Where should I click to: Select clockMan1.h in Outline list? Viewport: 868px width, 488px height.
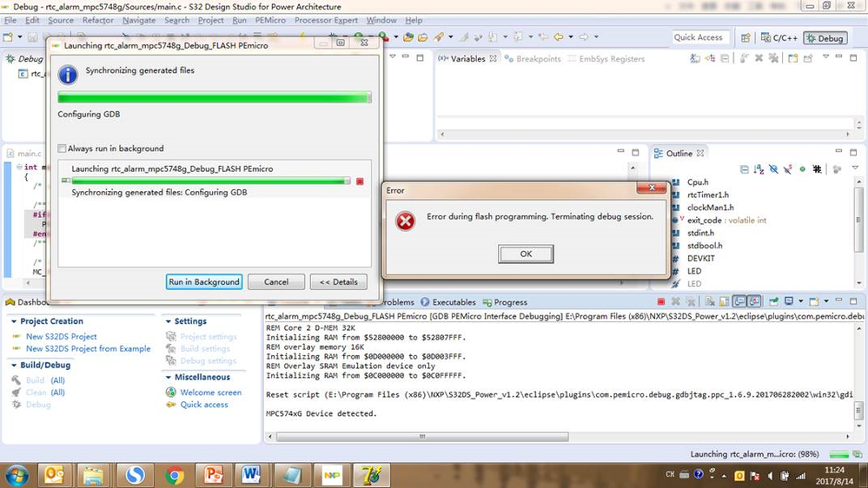[x=710, y=208]
